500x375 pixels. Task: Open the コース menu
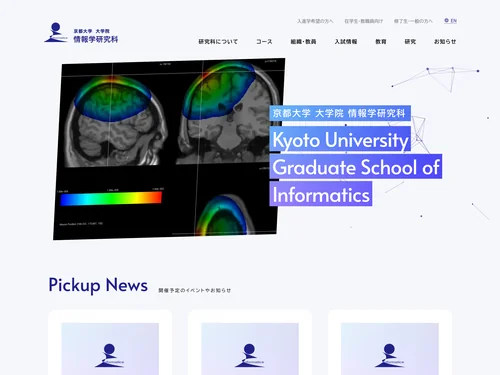pos(264,42)
